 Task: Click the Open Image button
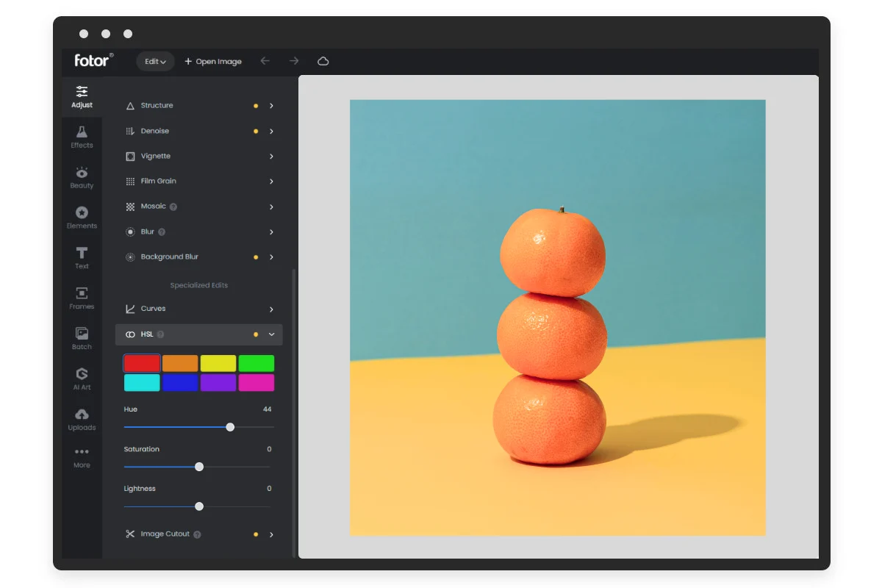click(212, 62)
